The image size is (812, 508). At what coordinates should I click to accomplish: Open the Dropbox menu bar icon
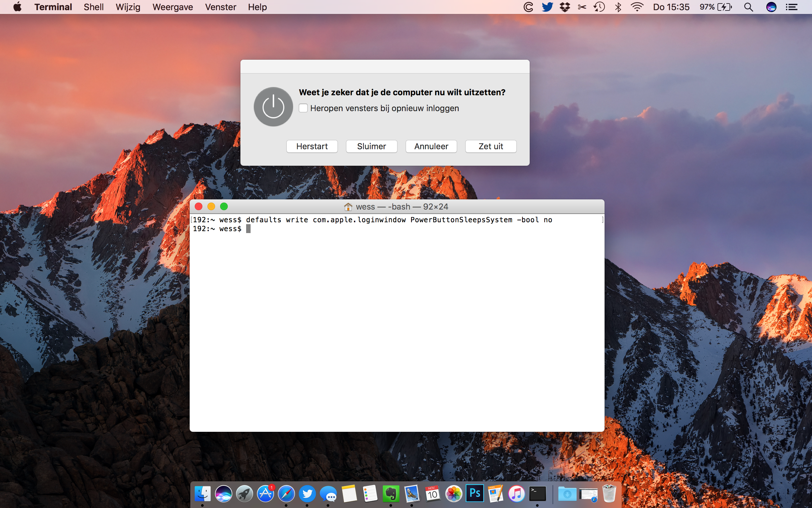tap(565, 7)
